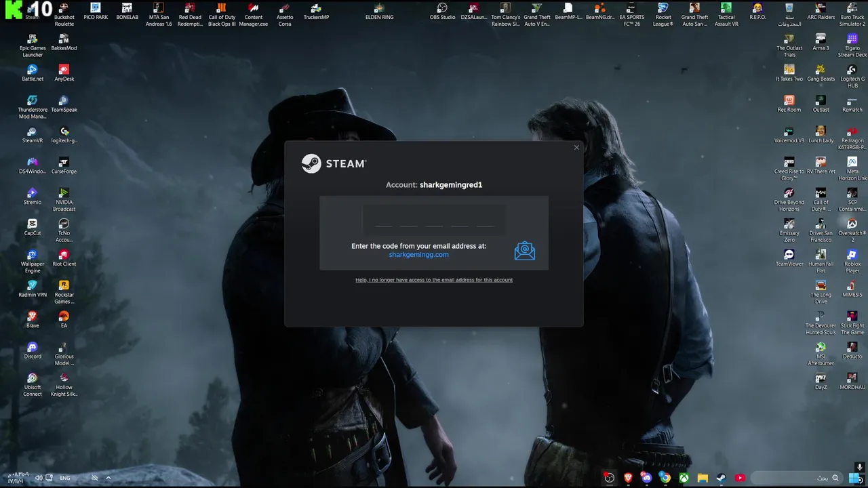Select the Rockstar Games Launcher icon
The height and width of the screenshot is (488, 868).
point(64,292)
